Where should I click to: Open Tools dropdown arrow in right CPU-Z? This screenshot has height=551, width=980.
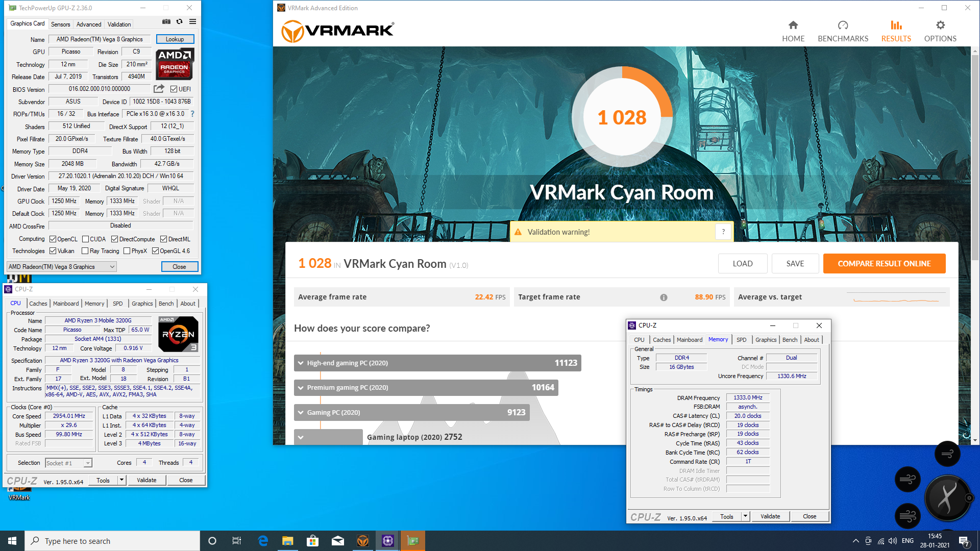pyautogui.click(x=745, y=516)
